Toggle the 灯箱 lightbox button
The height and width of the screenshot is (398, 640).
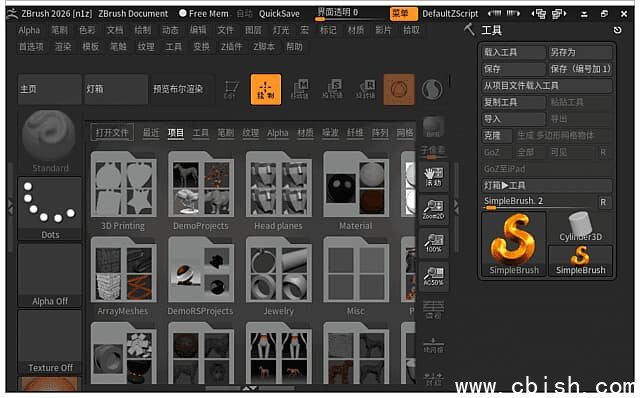point(116,89)
